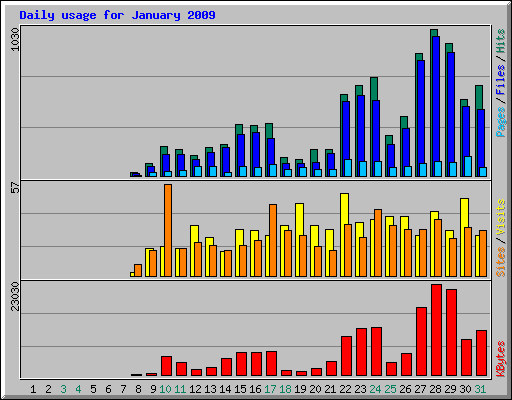
Task: Click day label 7 on the axis
Action: click(x=123, y=389)
